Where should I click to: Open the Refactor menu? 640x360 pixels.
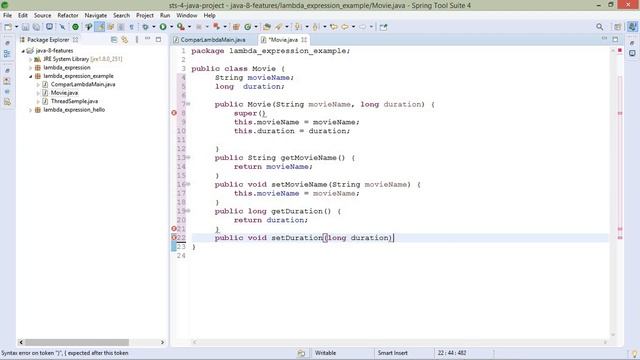(68, 15)
